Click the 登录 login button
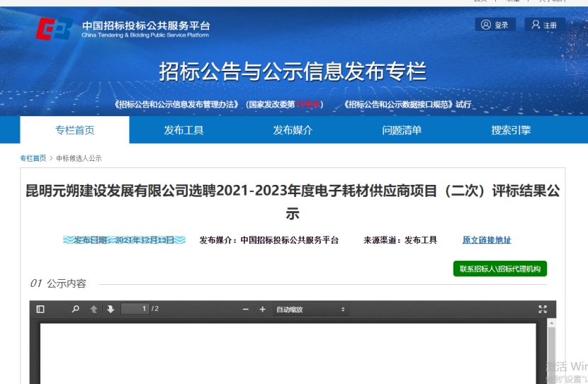The width and height of the screenshot is (588, 384). (495, 25)
